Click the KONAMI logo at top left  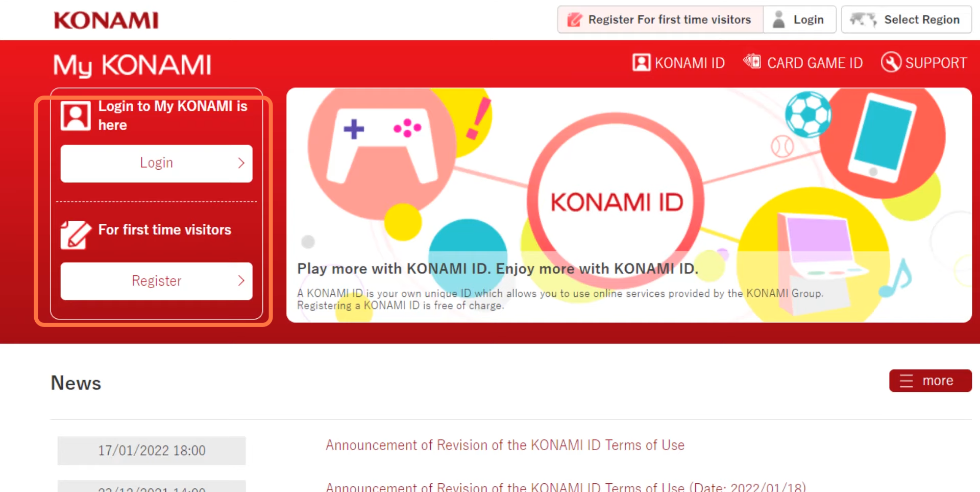[106, 20]
